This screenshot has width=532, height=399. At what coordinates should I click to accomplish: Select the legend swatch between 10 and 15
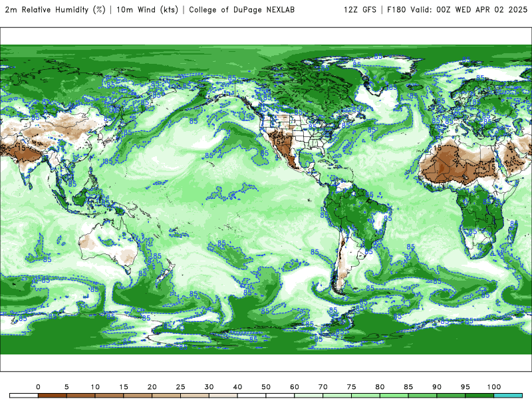pos(109,396)
